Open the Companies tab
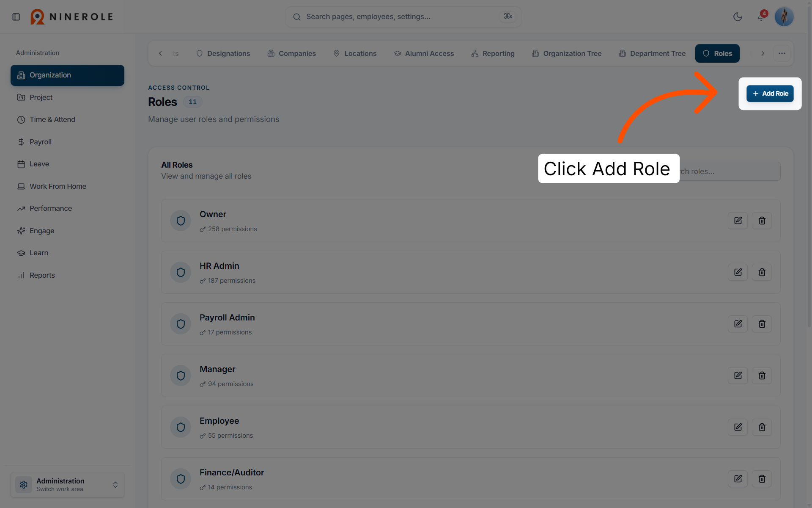Viewport: 812px width, 508px height. pos(292,53)
